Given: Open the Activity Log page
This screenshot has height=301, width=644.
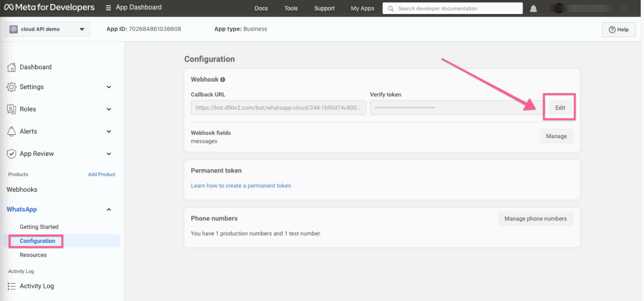Looking at the screenshot, I should click(37, 286).
